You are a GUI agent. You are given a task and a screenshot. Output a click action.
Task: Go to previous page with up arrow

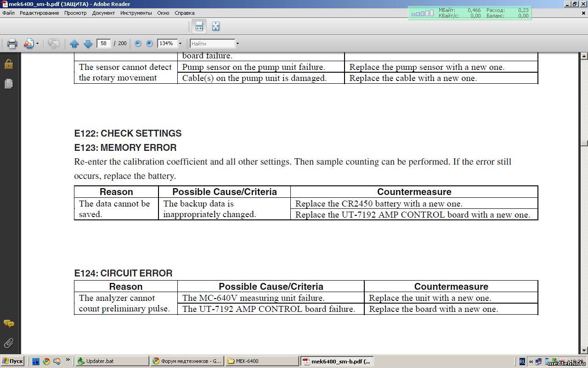point(74,44)
